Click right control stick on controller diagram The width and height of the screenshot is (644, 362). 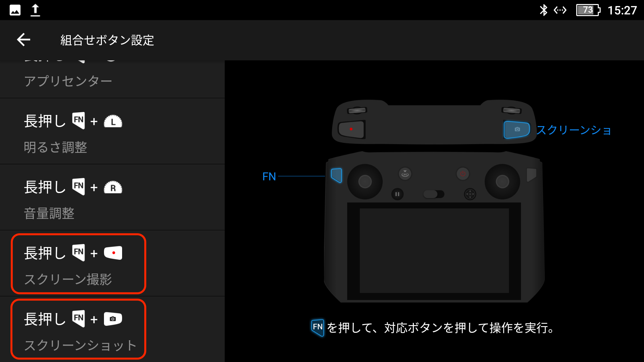pos(502,181)
